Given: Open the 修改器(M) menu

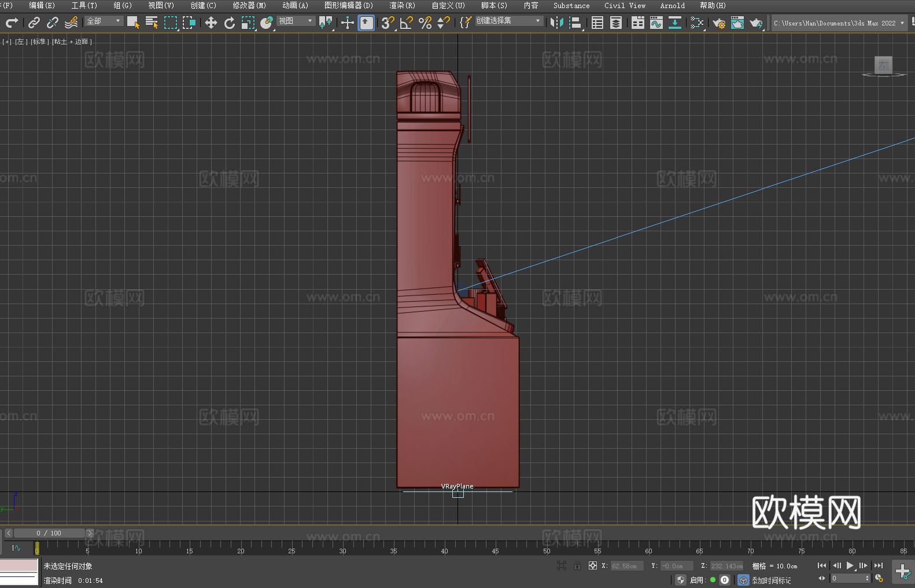Looking at the screenshot, I should pyautogui.click(x=249, y=5).
